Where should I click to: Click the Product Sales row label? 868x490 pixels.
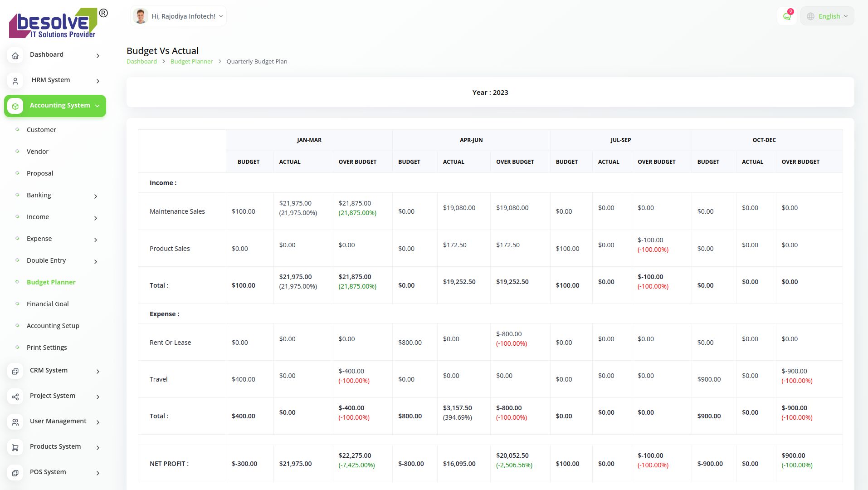pos(170,249)
